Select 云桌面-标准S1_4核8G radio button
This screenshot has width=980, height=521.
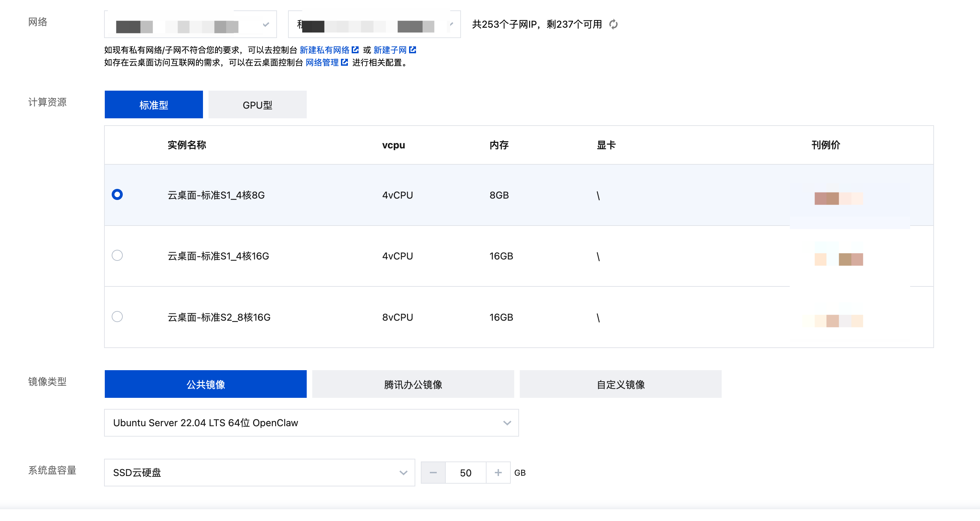coord(117,194)
